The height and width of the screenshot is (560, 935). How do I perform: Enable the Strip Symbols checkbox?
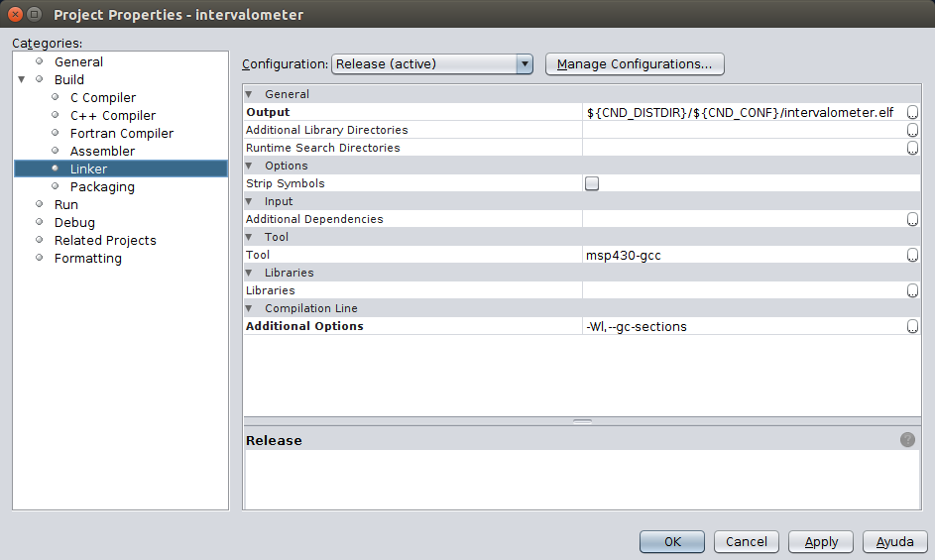point(592,183)
